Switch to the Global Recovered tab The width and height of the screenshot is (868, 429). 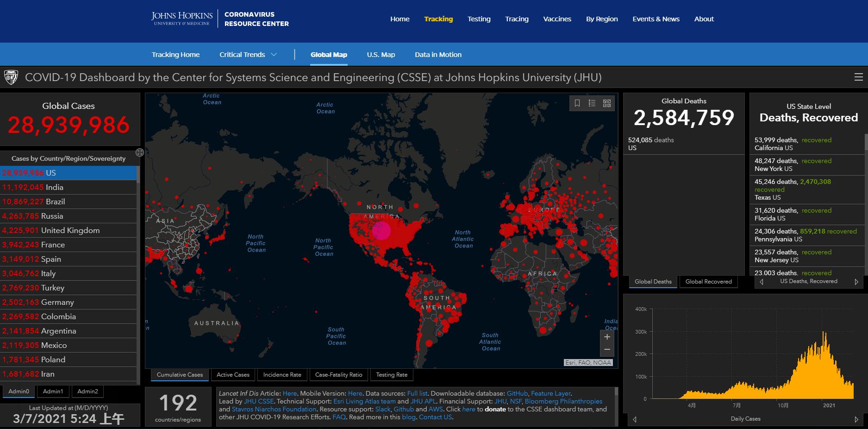coord(708,282)
